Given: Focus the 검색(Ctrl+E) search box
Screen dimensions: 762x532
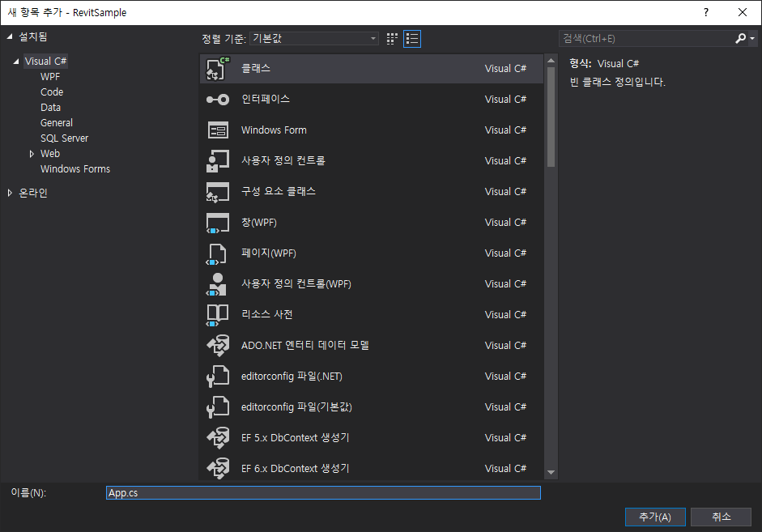Looking at the screenshot, I should 646,38.
